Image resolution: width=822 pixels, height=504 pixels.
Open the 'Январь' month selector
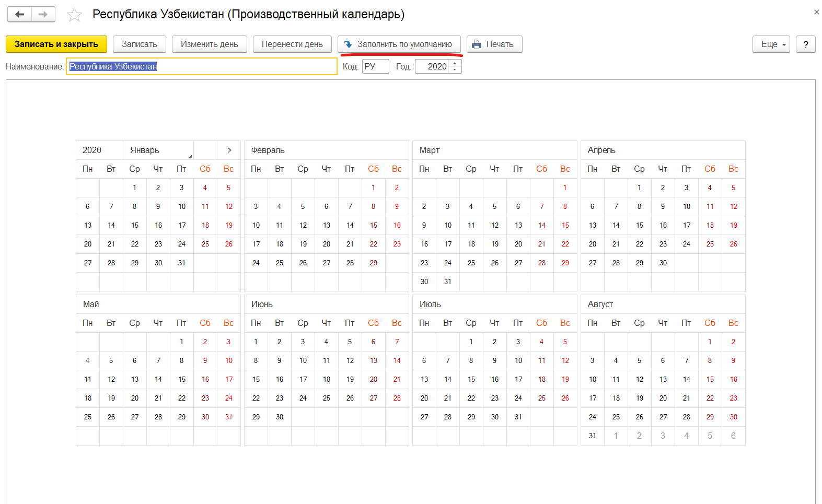coord(158,150)
